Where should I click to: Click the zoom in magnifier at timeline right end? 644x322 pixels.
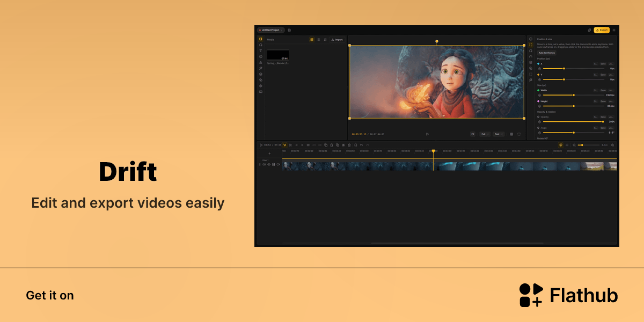point(612,145)
